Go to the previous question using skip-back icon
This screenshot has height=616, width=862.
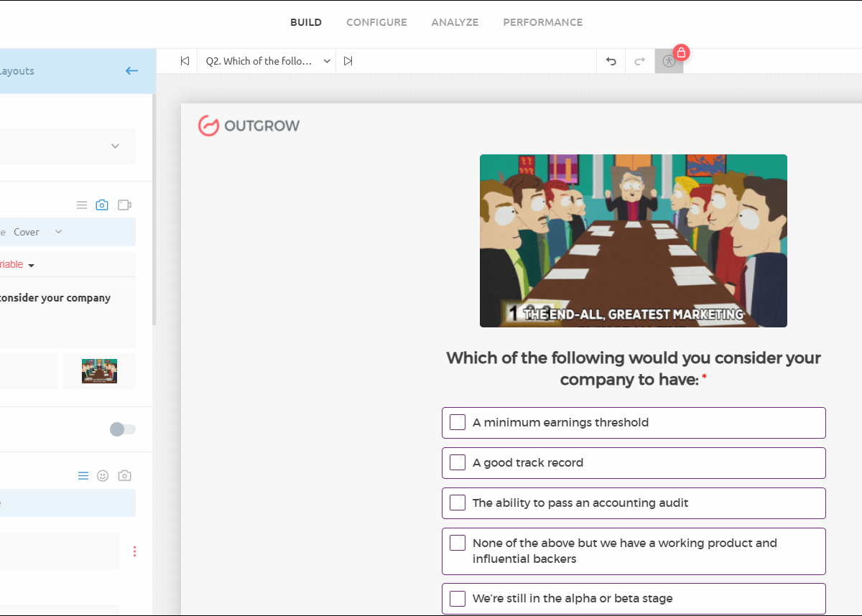point(185,61)
